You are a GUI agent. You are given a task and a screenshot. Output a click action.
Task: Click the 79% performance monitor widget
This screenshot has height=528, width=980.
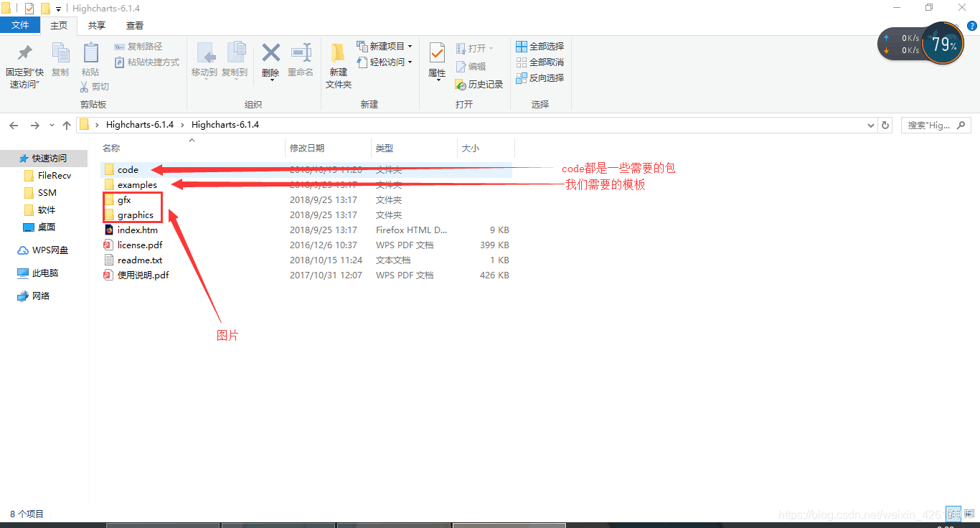(943, 44)
